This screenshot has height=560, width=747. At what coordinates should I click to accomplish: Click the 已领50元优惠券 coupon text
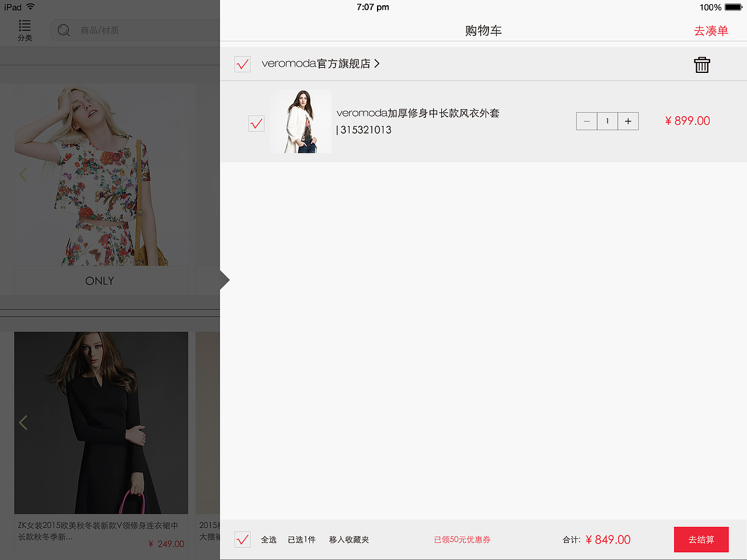(462, 540)
